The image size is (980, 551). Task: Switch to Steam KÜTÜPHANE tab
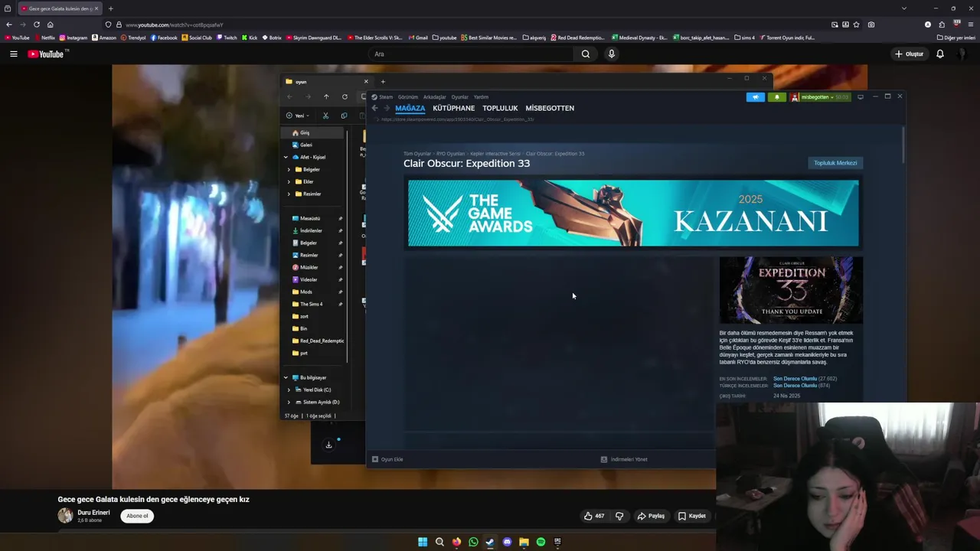(x=454, y=108)
